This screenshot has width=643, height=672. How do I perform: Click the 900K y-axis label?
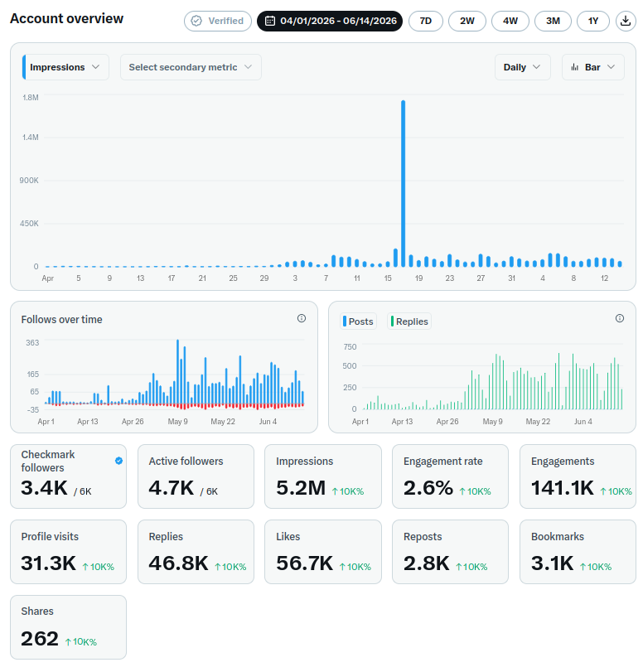coord(29,181)
